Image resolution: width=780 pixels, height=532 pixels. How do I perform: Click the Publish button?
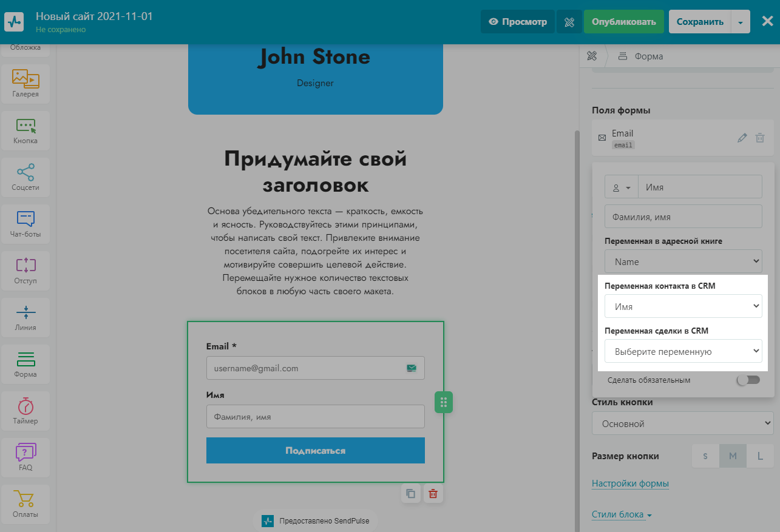[x=623, y=22]
